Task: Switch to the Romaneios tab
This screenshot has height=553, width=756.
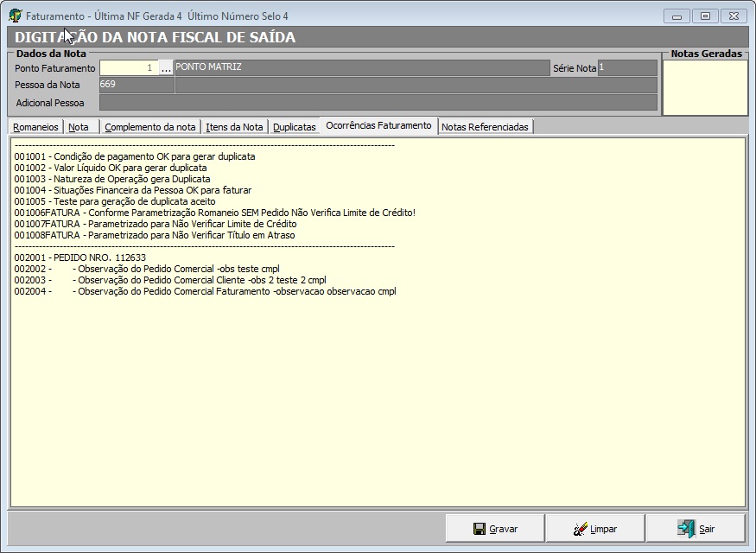Action: tap(36, 127)
